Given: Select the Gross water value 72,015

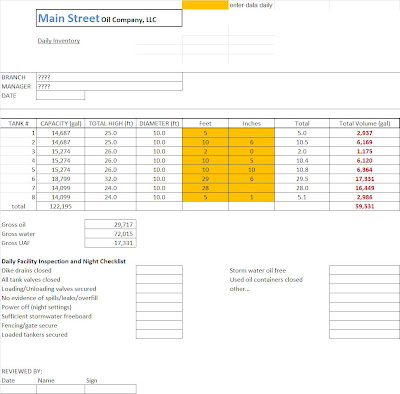Looking at the screenshot, I should 111,234.
